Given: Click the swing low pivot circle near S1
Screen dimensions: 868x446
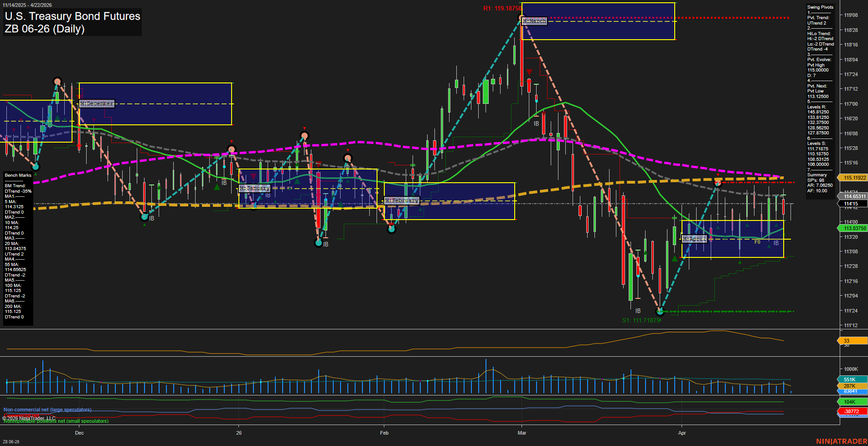Looking at the screenshot, I should tap(660, 312).
